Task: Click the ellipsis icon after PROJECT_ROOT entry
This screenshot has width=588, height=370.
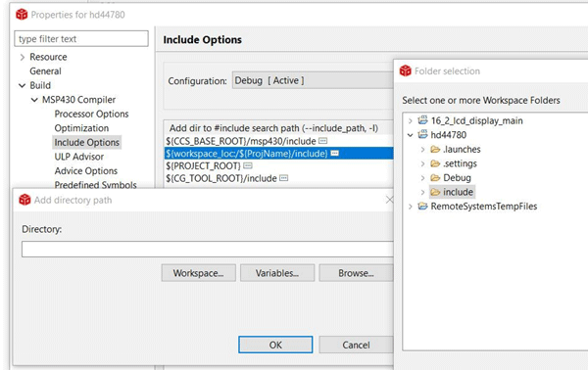Action: pos(248,165)
